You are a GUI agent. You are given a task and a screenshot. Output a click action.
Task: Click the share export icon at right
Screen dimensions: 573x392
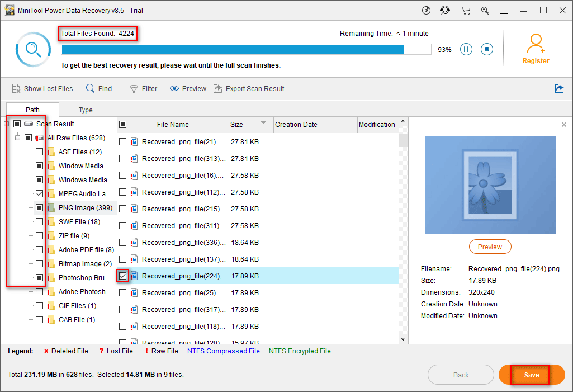pos(559,88)
